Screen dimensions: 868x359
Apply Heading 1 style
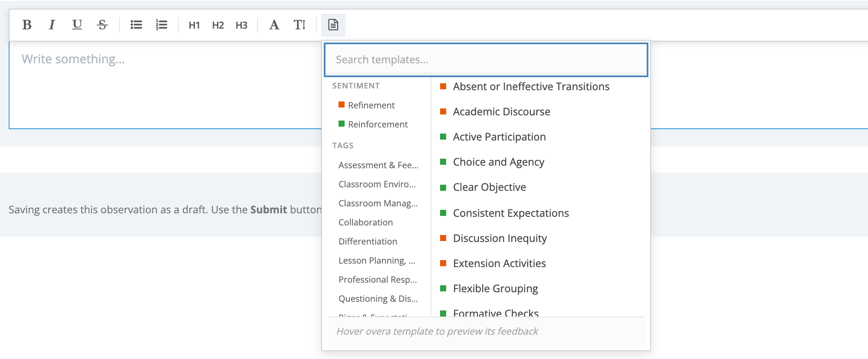(x=194, y=25)
